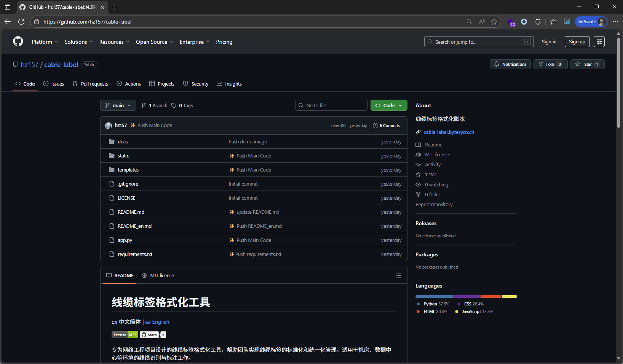
Task: View the 6 Commits history
Action: tap(386, 126)
